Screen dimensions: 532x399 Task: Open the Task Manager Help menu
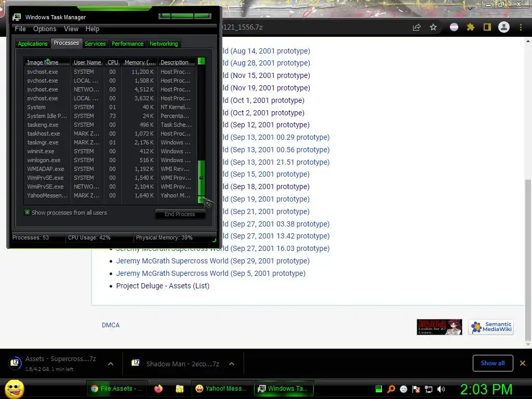(92, 29)
